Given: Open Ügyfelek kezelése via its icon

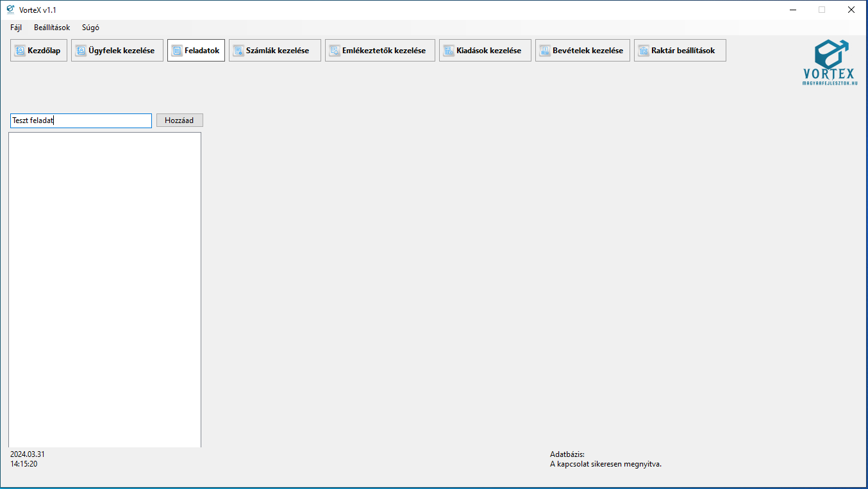Looking at the screenshot, I should coord(81,51).
